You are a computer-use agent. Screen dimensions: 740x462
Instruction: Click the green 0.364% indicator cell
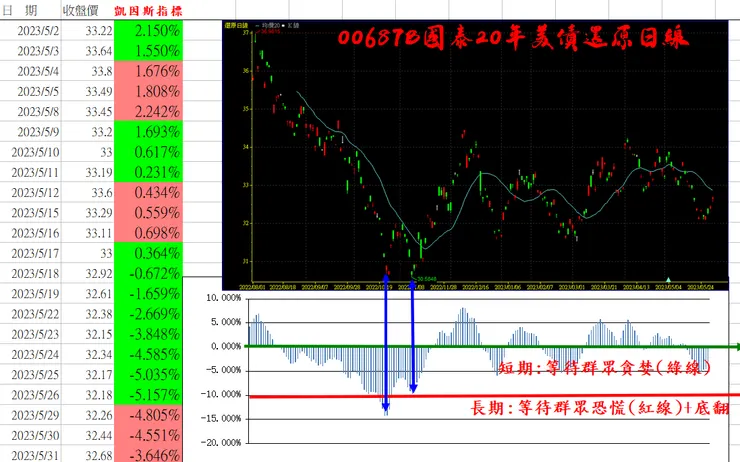(x=148, y=254)
